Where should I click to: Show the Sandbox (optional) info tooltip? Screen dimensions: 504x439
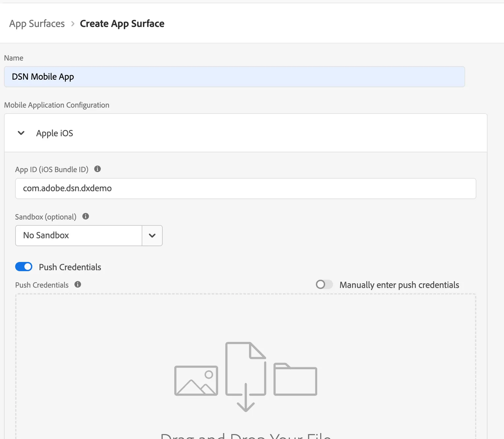coord(86,216)
